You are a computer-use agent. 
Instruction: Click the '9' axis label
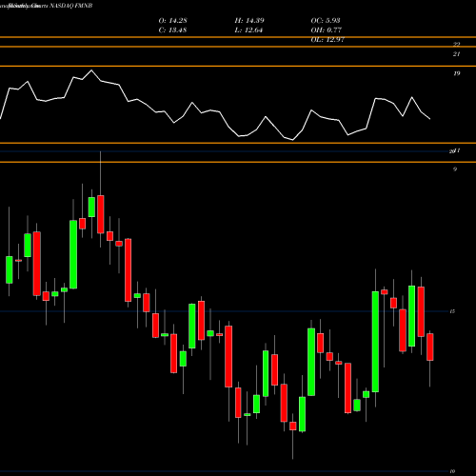455,169
